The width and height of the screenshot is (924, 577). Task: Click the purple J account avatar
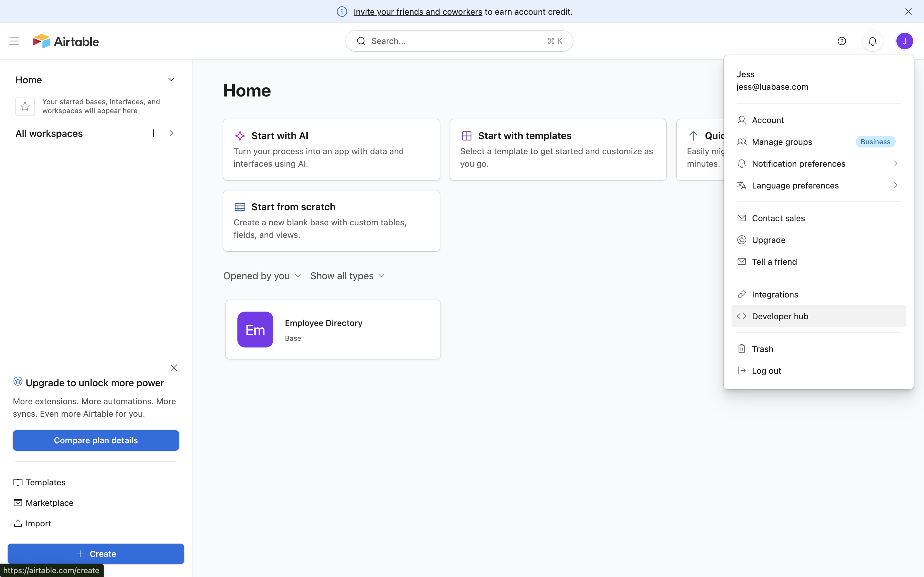coord(904,41)
